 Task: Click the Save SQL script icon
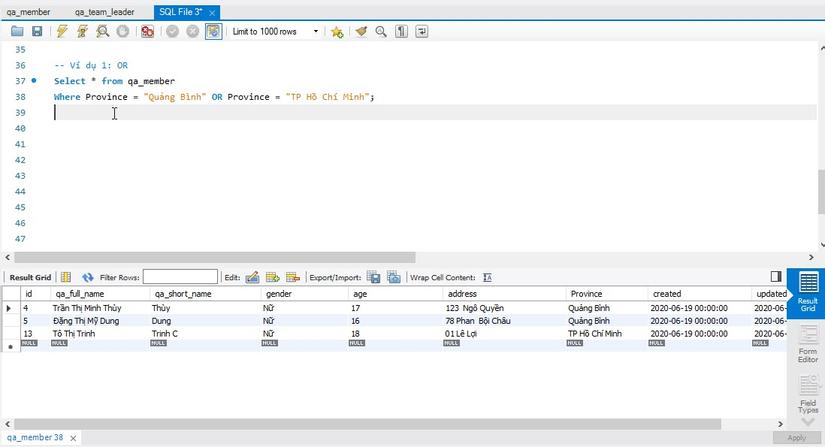pos(37,31)
